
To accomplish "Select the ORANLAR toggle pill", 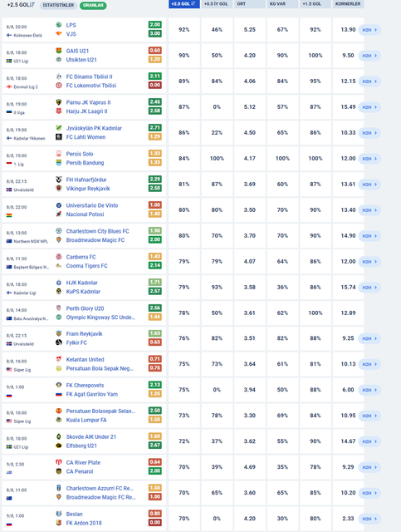I will (93, 6).
